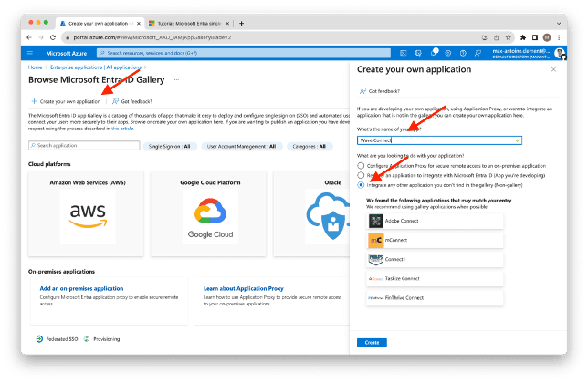This screenshot has height=383, width=588.
Task: Open the Single Sign-on : All filter
Action: 170,147
